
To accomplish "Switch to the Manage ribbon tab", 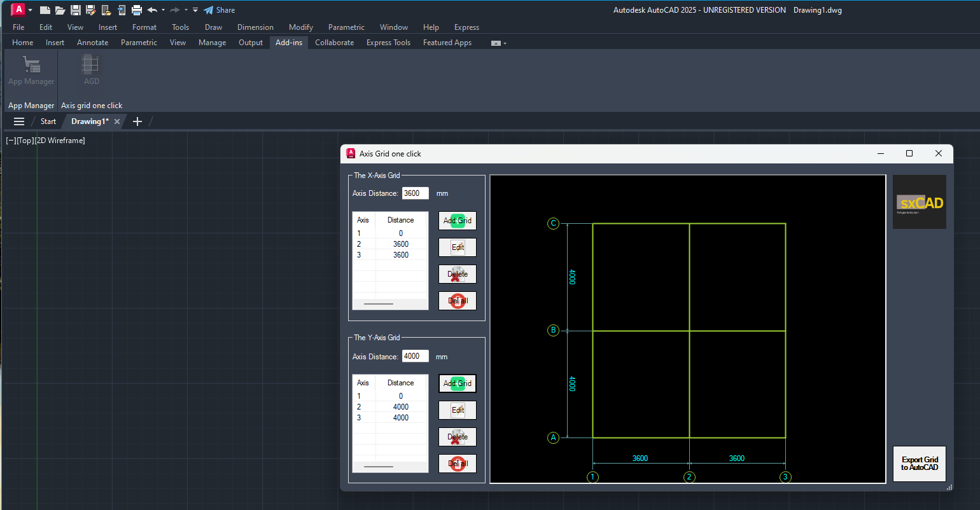I will (212, 43).
